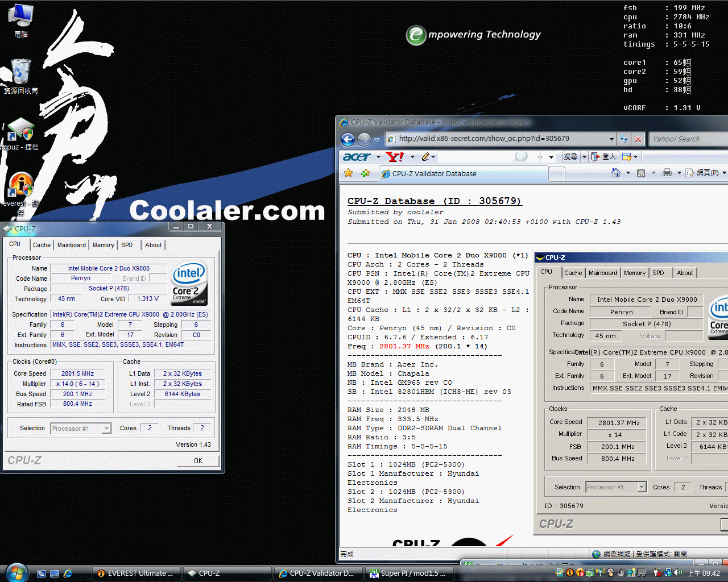
Task: Click the IE Home icon
Action: [x=616, y=173]
